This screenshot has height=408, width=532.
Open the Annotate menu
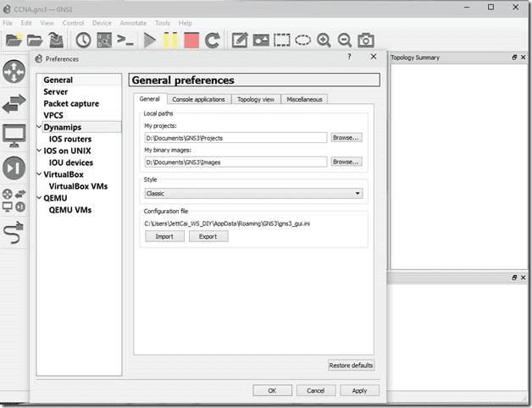coord(133,23)
